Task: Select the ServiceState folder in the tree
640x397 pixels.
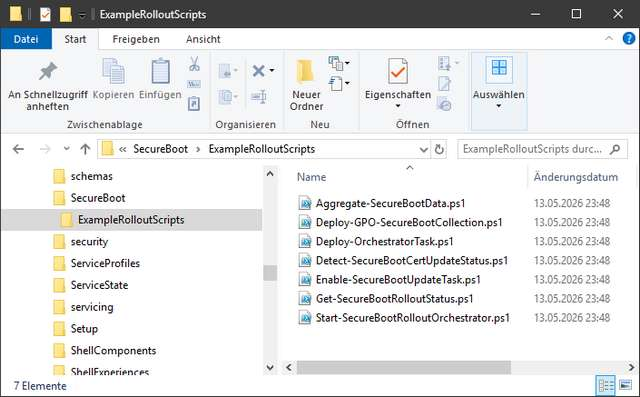Action: (x=99, y=285)
